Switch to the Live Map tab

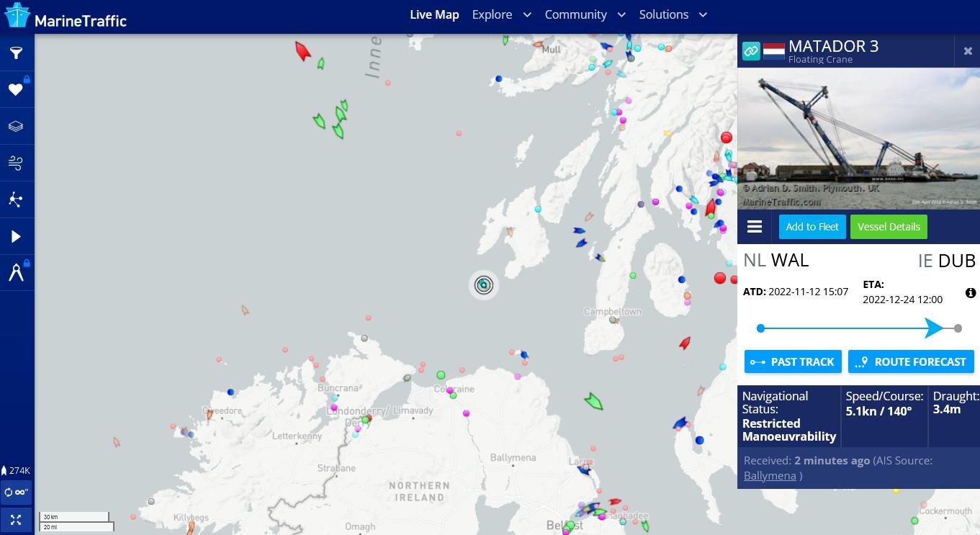(434, 14)
